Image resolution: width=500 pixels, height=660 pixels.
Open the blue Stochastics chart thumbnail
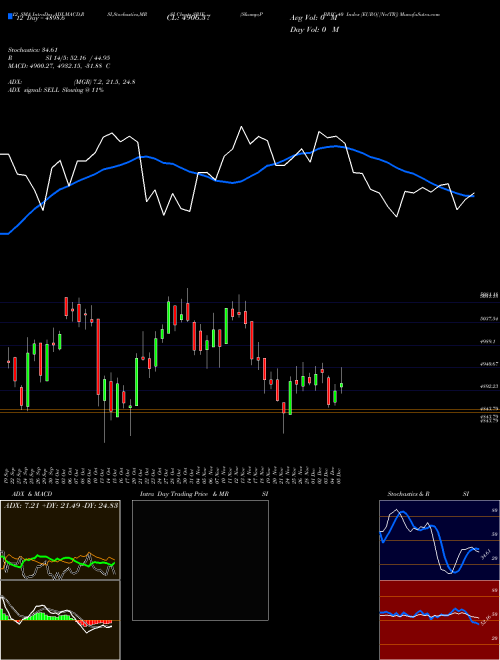(x=439, y=540)
